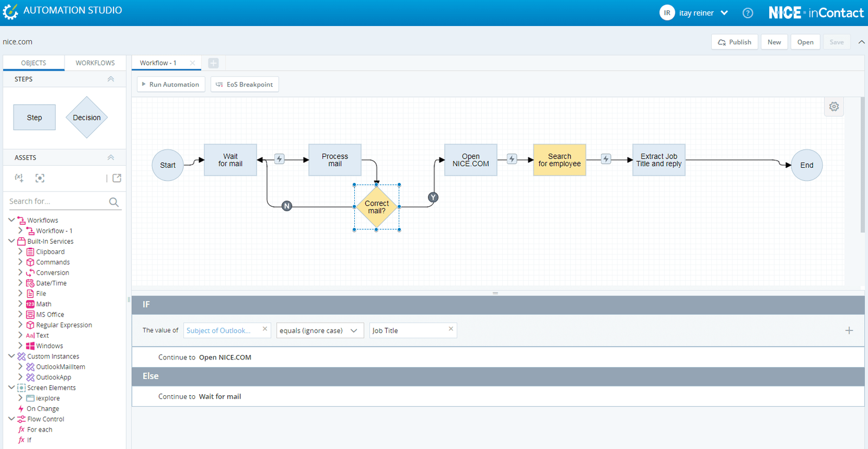Click the N branch marker
The height and width of the screenshot is (449, 868).
(x=287, y=206)
